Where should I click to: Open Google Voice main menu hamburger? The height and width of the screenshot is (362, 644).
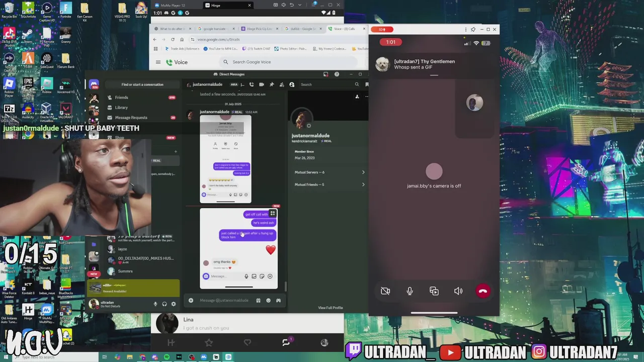click(x=158, y=62)
